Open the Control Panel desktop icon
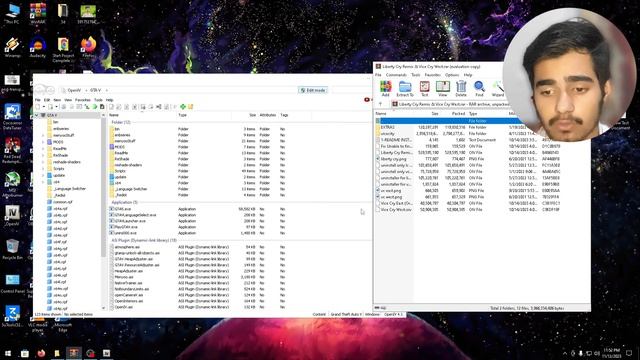The width and height of the screenshot is (640, 360). pyautogui.click(x=12, y=283)
